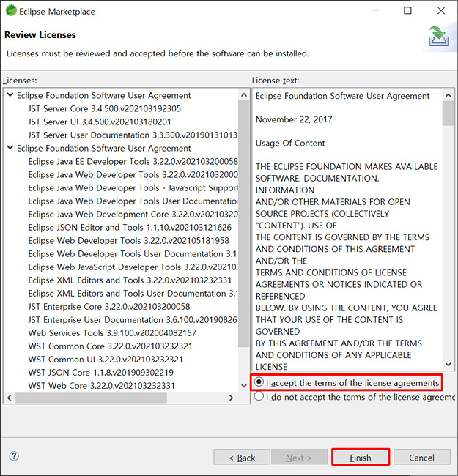
Task: Select JST Enterprise User Documentation entry
Action: click(133, 320)
